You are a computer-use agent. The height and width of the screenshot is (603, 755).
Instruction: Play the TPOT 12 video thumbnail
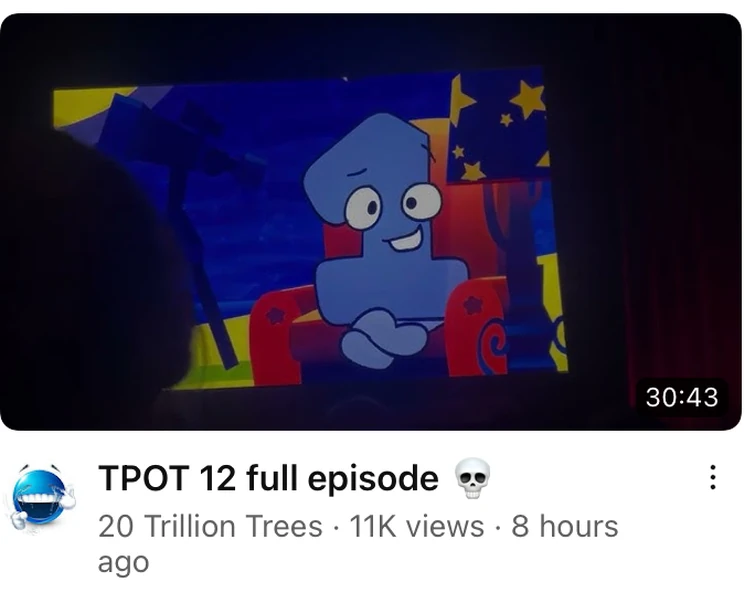pyautogui.click(x=371, y=222)
